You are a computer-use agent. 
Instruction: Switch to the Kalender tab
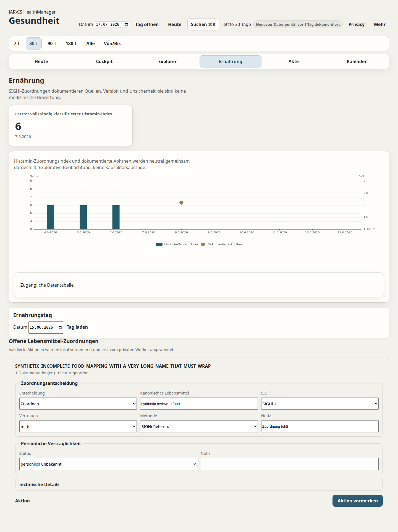357,61
